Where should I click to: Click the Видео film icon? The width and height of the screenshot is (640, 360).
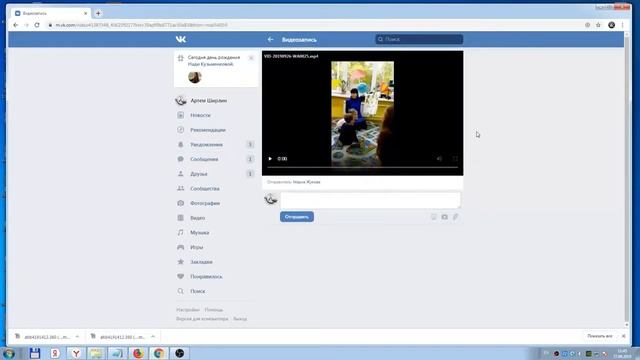click(x=180, y=218)
